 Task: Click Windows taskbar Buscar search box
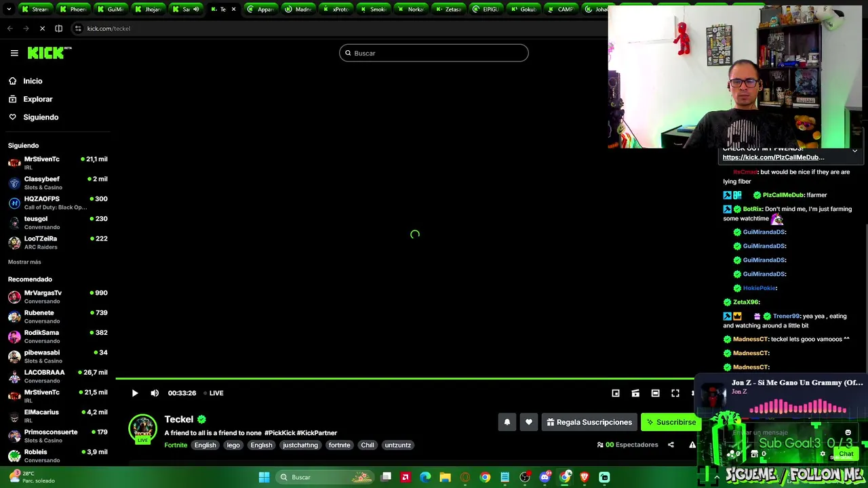pyautogui.click(x=325, y=477)
